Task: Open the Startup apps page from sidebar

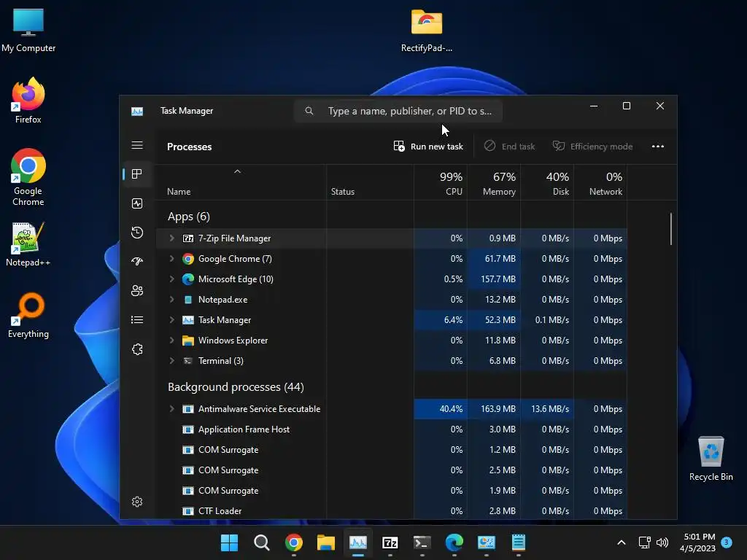Action: [x=137, y=261]
